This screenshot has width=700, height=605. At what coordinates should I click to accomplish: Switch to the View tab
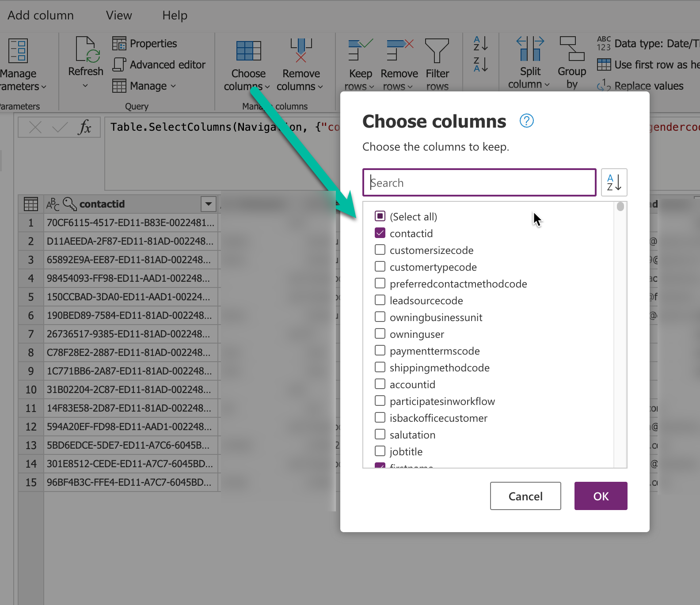coord(119,15)
